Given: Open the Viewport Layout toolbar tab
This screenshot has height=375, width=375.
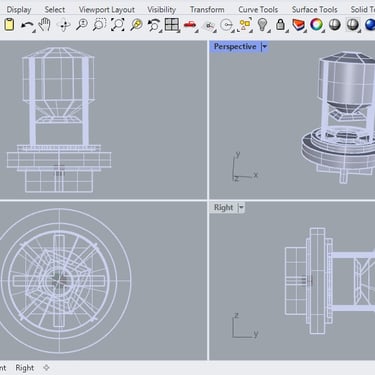Looking at the screenshot, I should pyautogui.click(x=107, y=10).
